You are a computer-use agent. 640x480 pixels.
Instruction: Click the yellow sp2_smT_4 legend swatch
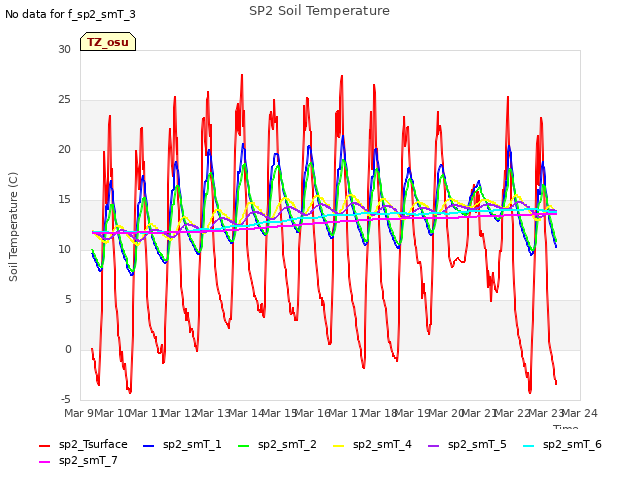pyautogui.click(x=339, y=446)
